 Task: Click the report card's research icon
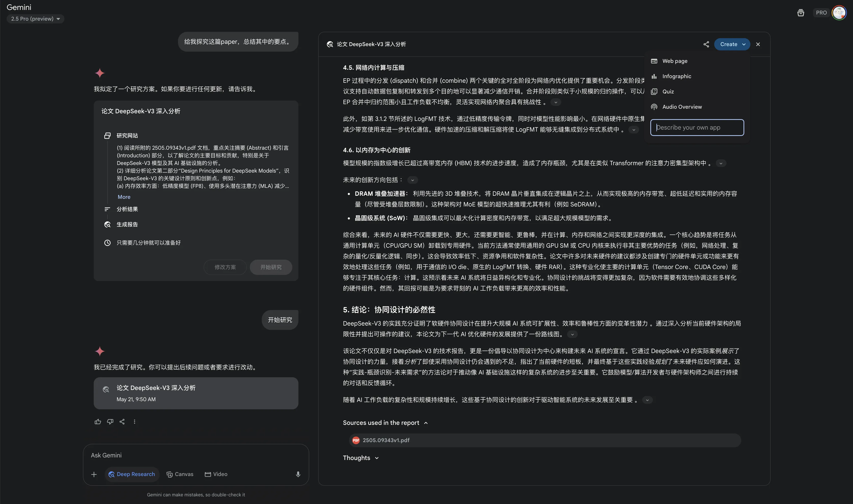(106, 389)
